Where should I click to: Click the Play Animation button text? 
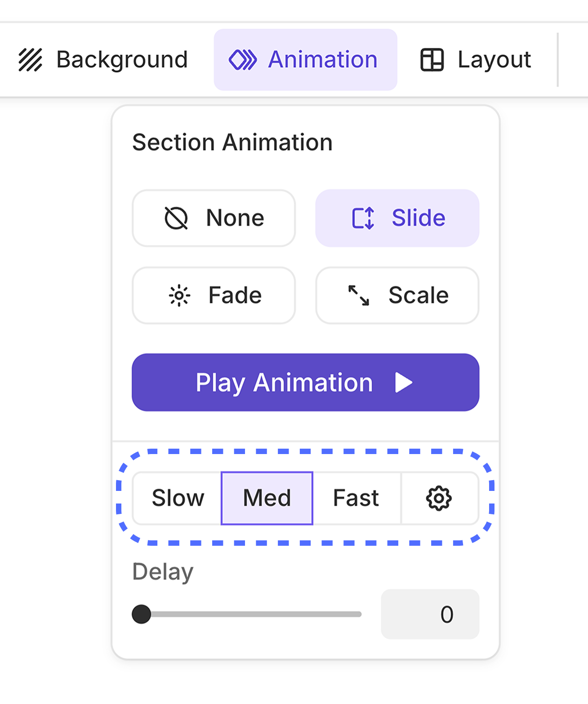284,383
